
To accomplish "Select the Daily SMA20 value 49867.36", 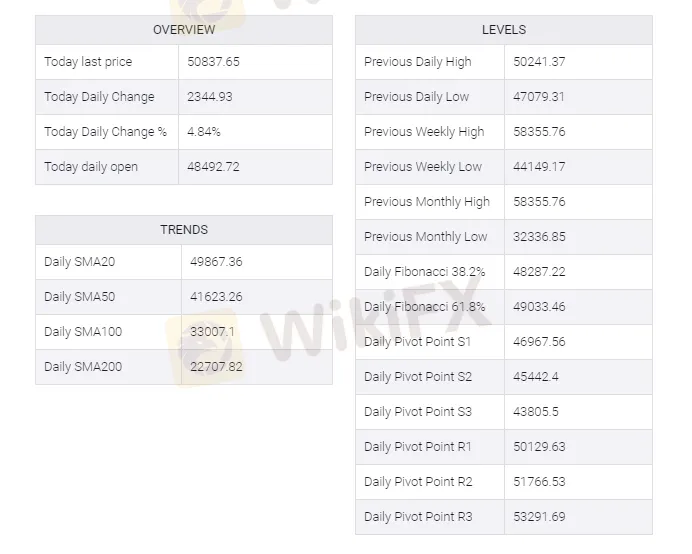I will pyautogui.click(x=216, y=262).
